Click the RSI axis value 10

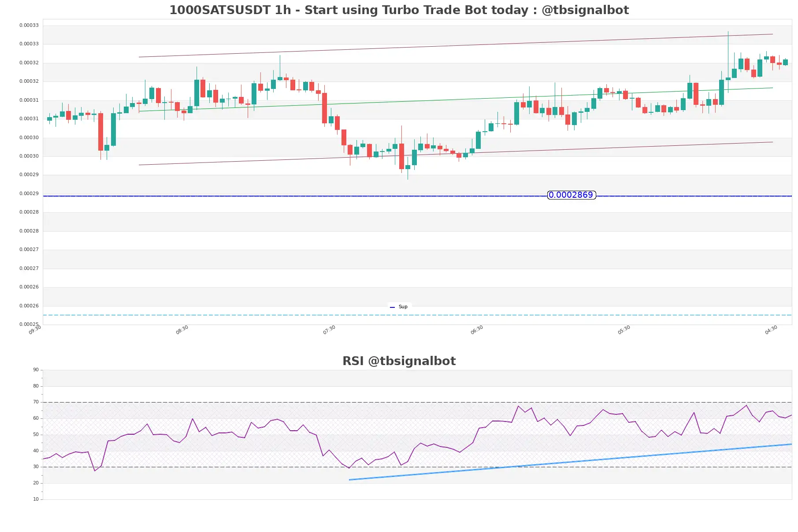(36, 499)
